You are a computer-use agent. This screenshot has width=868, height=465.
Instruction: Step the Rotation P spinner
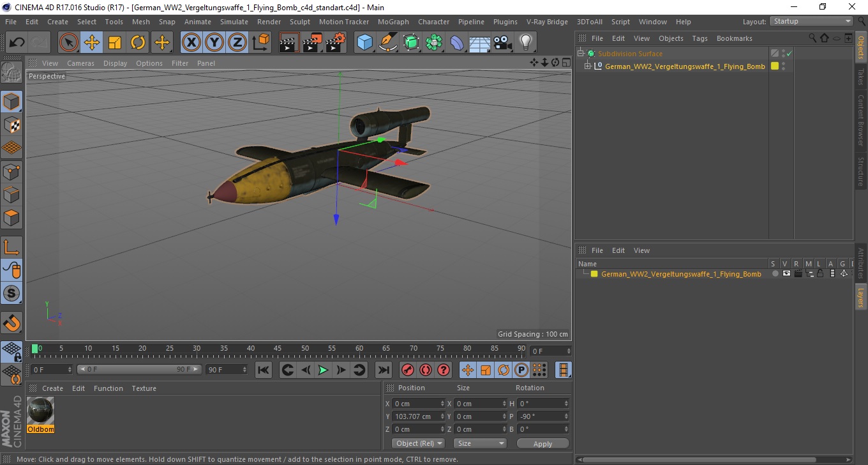tap(566, 416)
